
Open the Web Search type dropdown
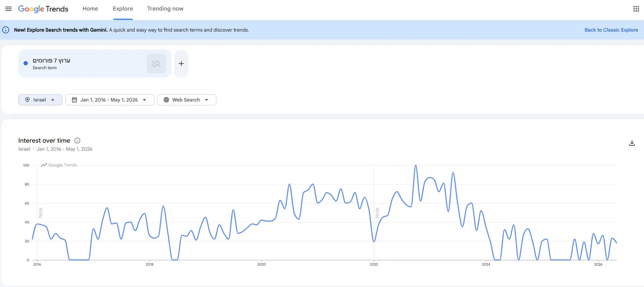pos(187,100)
